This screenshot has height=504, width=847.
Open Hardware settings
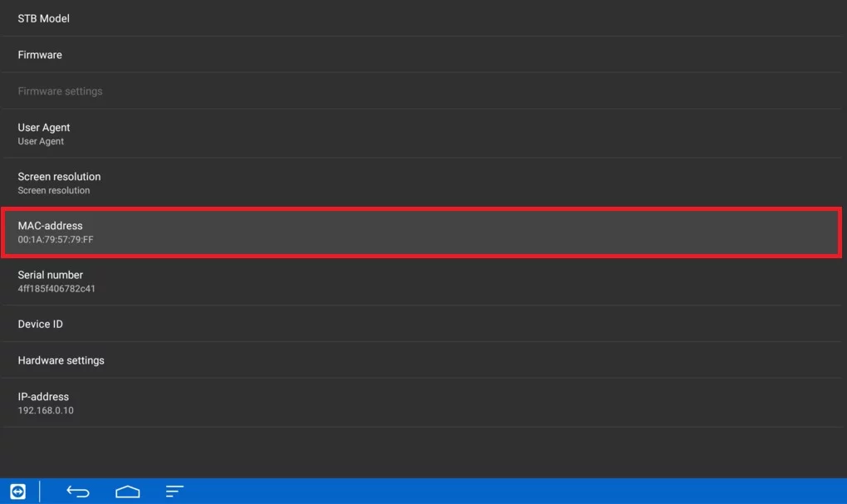click(421, 360)
